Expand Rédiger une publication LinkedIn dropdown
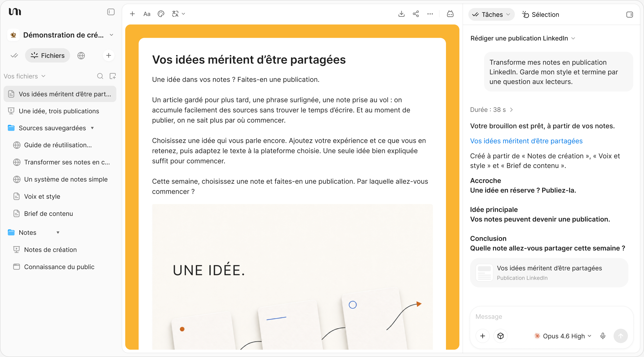 coord(523,38)
